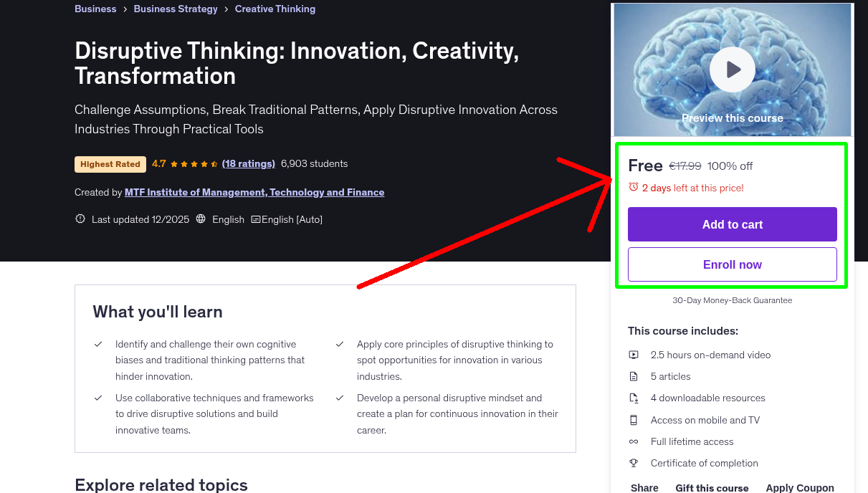Add the course to the cart
The width and height of the screenshot is (868, 493).
click(x=732, y=224)
